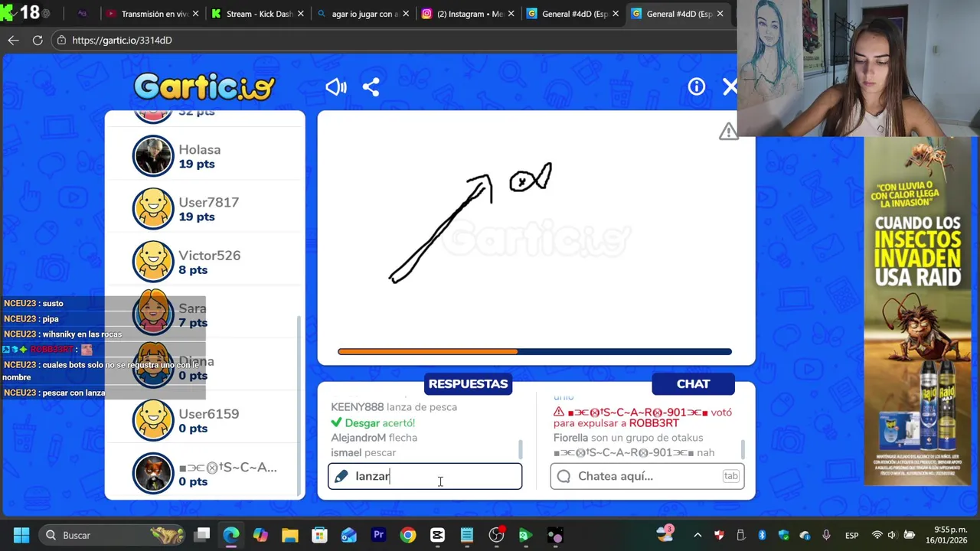Click the chat bubble icon in the chat field

[563, 476]
